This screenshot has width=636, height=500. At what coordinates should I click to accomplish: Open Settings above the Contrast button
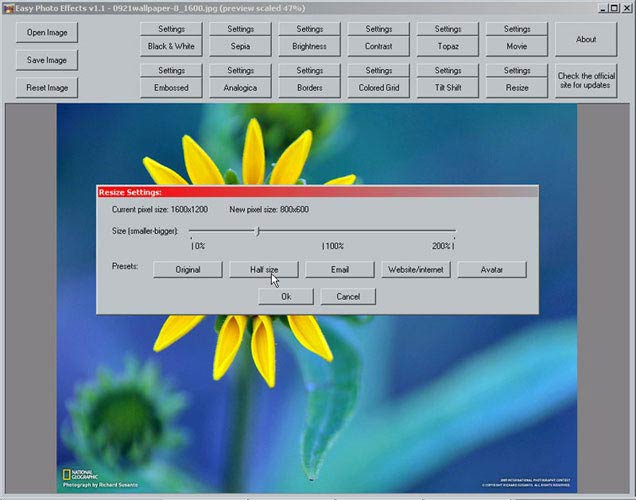[x=379, y=29]
